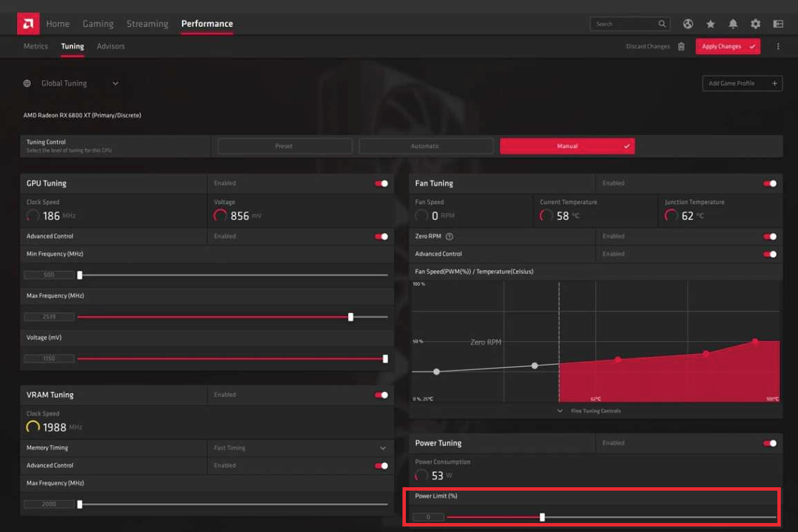Toggle Fan Advanced Control switch

pos(770,254)
